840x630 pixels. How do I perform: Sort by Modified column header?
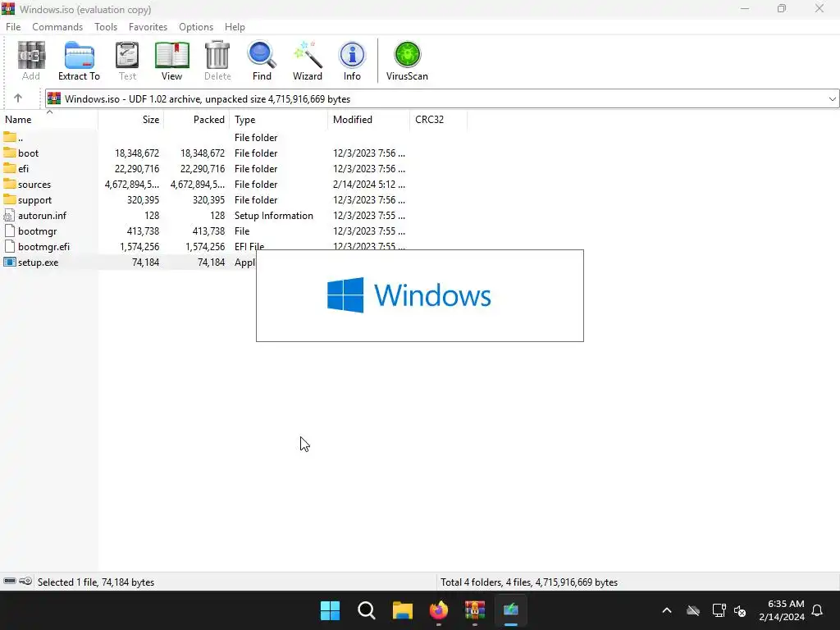coord(368,120)
